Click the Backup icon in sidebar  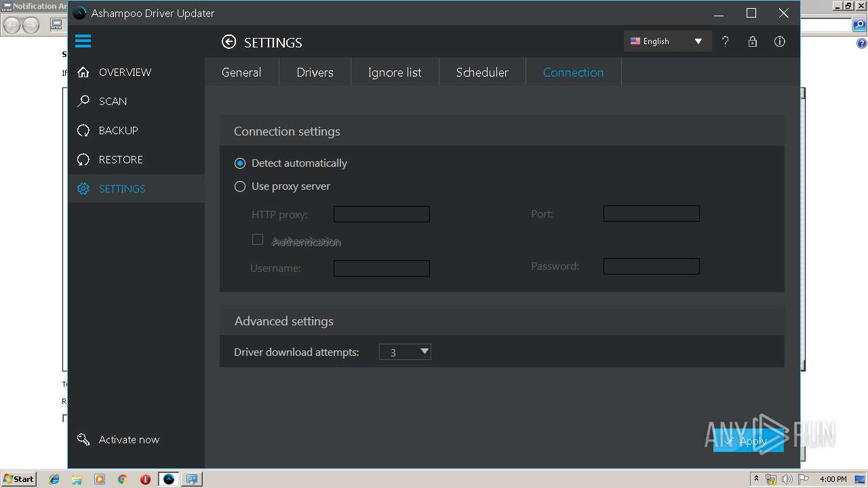83,130
